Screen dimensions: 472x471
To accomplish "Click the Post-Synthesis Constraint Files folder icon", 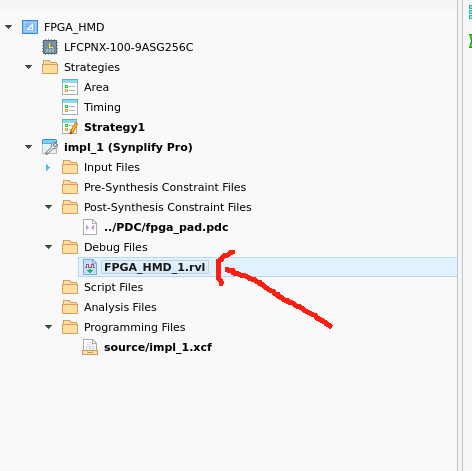I will pos(70,207).
